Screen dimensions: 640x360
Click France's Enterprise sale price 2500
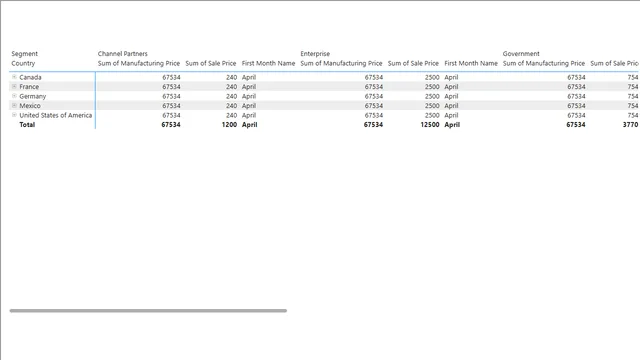[x=432, y=87]
